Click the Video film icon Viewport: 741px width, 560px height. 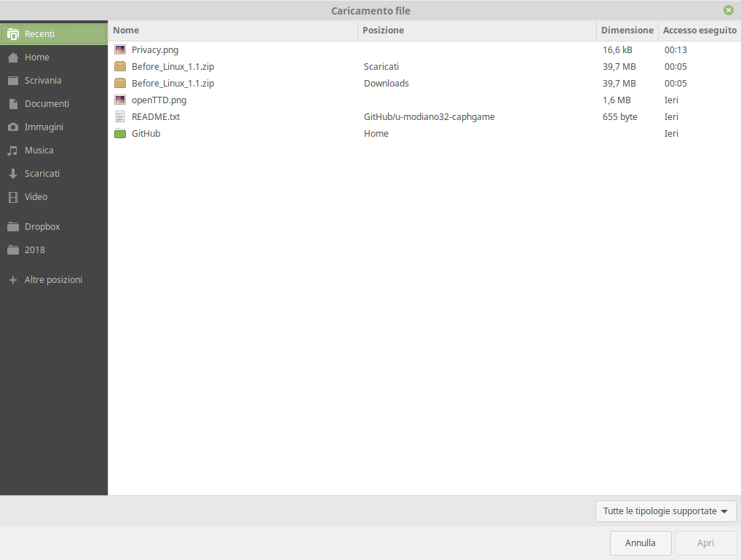[13, 197]
